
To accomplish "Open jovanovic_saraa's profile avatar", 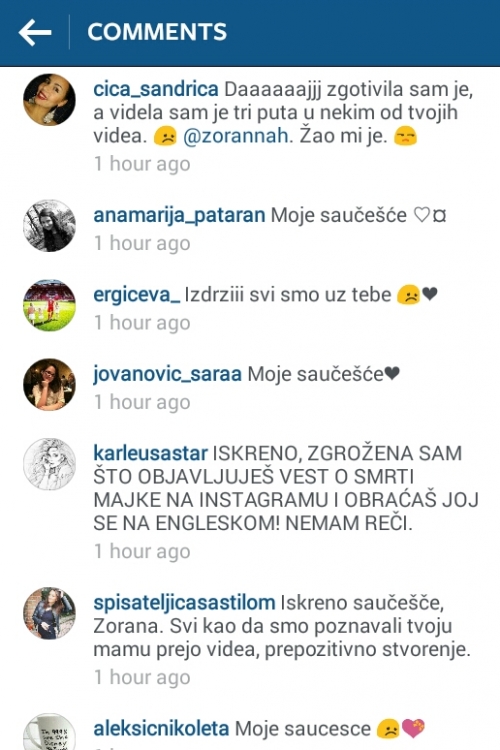I will click(x=49, y=385).
